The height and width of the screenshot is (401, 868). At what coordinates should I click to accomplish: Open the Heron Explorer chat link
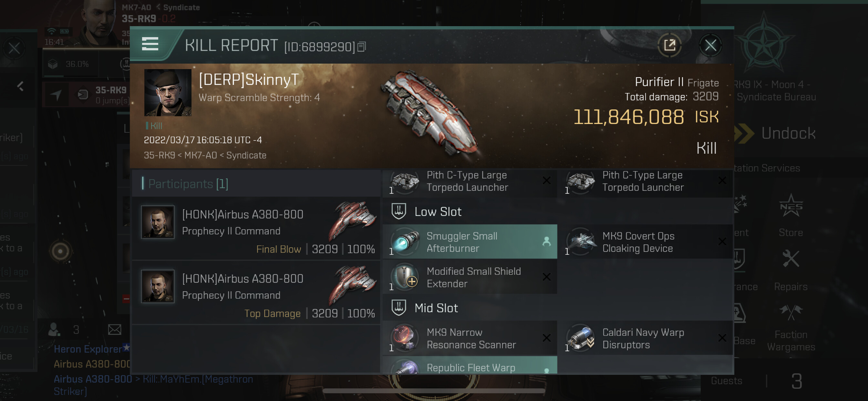[88, 349]
